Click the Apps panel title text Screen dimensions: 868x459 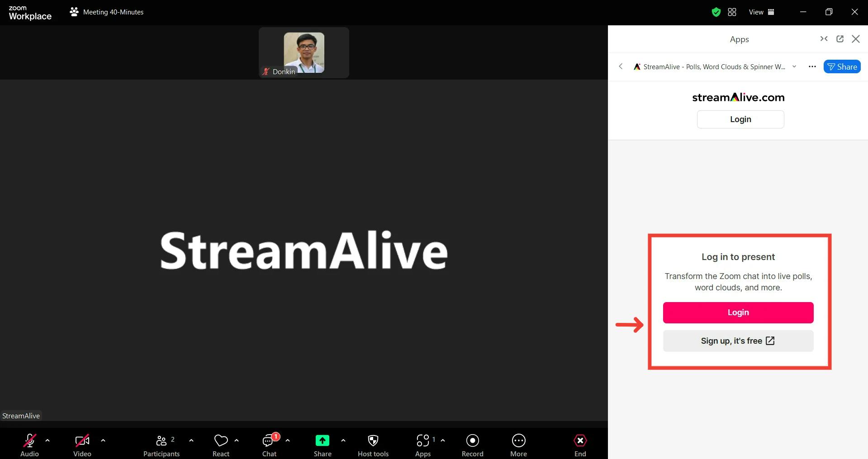coord(739,39)
